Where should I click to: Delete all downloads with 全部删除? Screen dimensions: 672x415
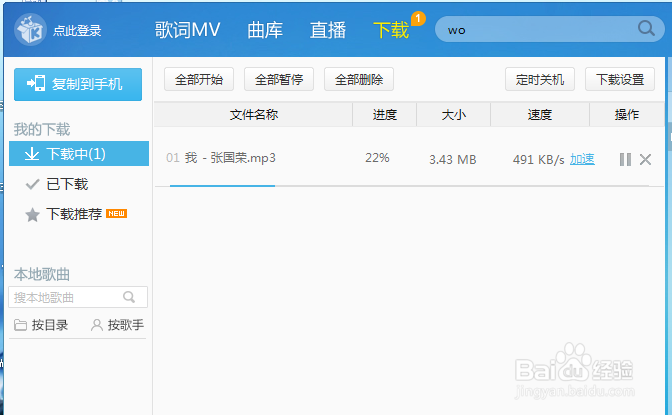359,79
